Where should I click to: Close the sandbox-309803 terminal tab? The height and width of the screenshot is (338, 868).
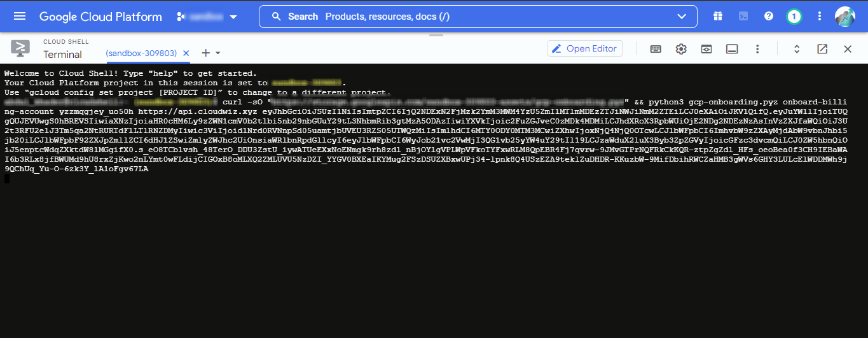pos(186,53)
